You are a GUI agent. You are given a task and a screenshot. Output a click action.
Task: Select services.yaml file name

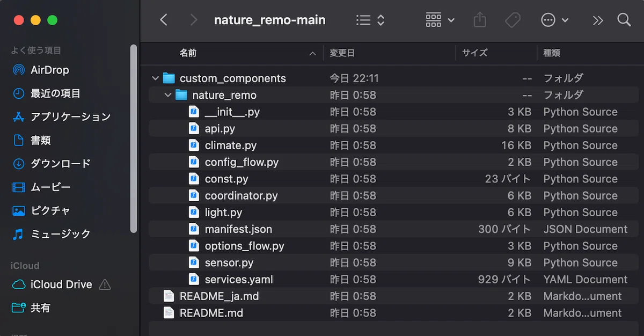pyautogui.click(x=239, y=279)
